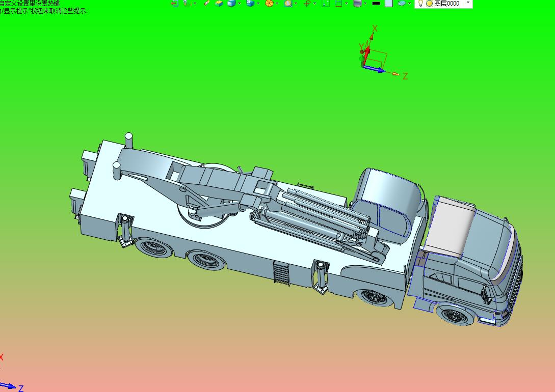Click the light blue face color swatch
555x392 pixels.
coord(389,4)
